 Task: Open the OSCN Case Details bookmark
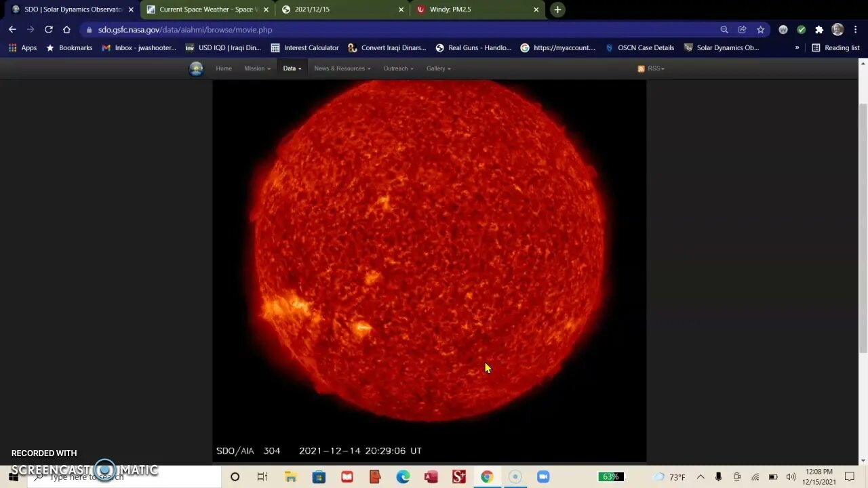click(639, 48)
